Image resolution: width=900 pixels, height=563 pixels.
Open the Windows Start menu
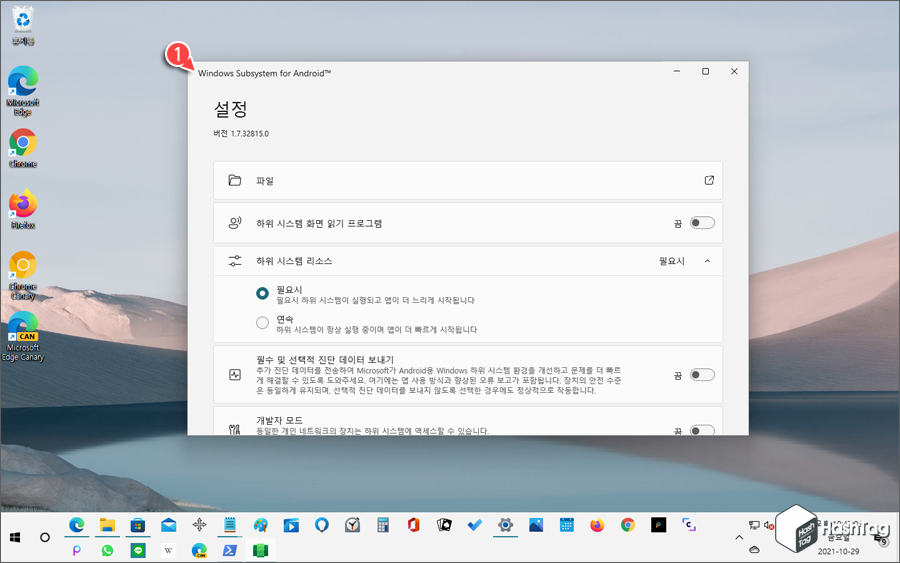coord(15,537)
